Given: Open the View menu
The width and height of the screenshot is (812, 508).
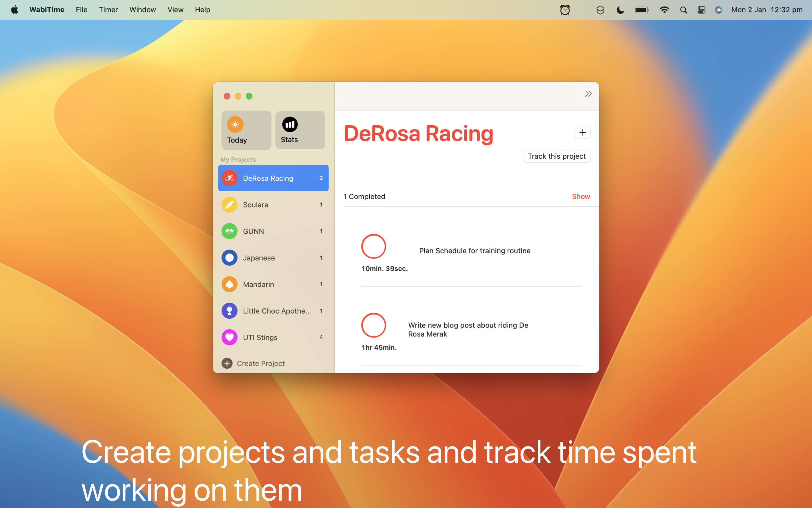Looking at the screenshot, I should tap(175, 10).
